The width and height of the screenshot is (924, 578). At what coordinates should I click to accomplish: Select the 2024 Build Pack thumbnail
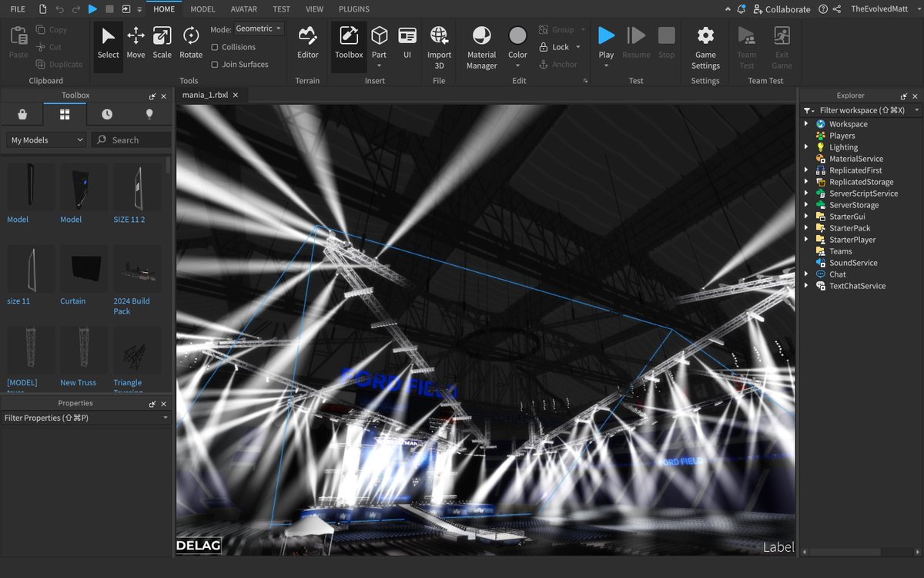pyautogui.click(x=137, y=269)
